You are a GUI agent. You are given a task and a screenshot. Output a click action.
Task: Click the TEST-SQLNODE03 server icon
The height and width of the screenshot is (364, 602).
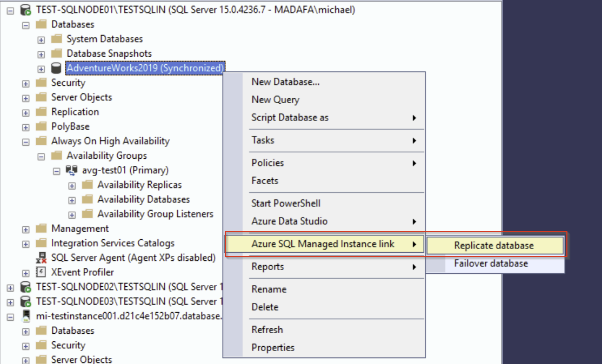coord(25,301)
